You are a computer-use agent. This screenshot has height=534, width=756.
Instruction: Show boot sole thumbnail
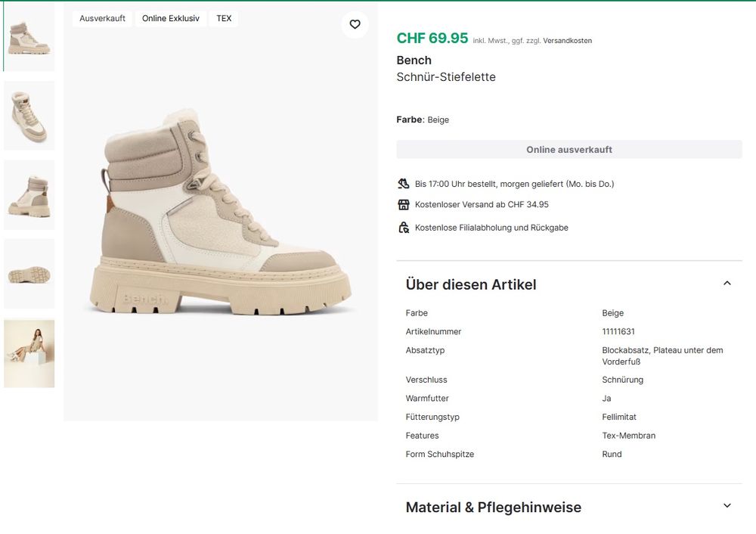29,274
